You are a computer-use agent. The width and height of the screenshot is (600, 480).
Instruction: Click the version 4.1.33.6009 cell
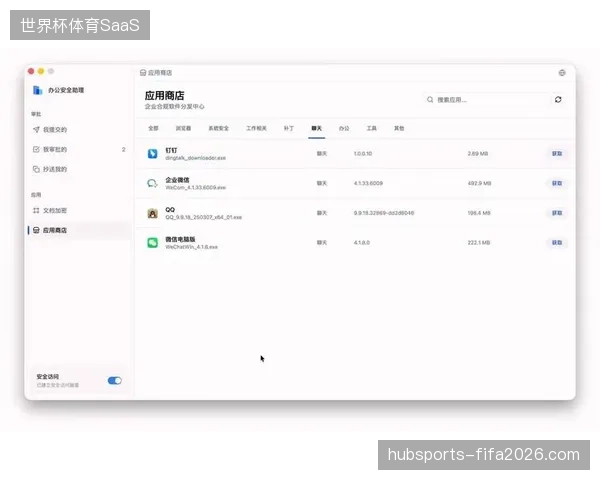(368, 183)
